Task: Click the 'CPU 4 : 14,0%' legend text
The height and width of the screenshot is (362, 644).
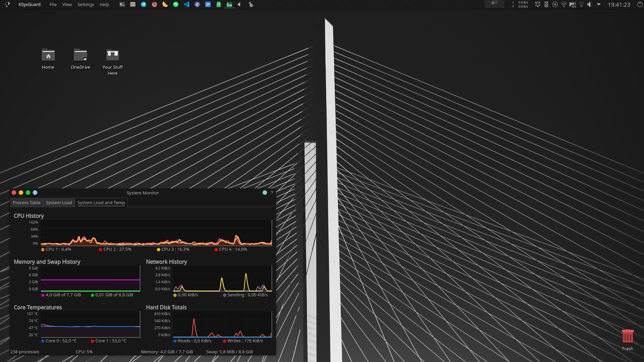Action: [x=233, y=249]
